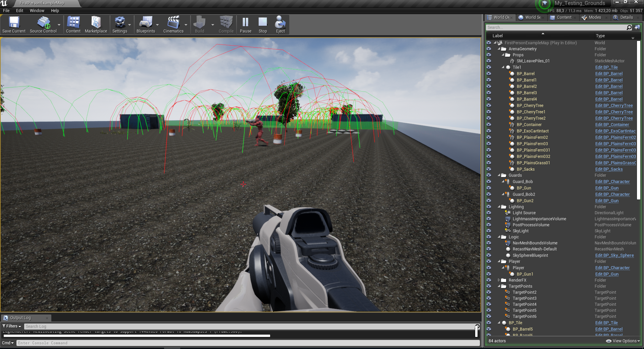Click the Blueprints toolbar icon
Screen dimensions: 644x349
click(x=146, y=25)
